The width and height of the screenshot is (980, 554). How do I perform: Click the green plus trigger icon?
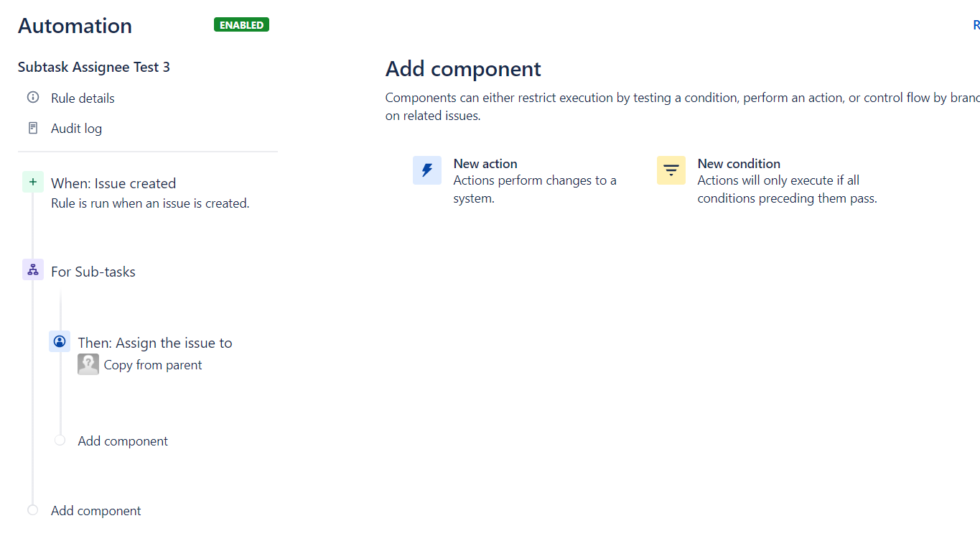point(33,183)
